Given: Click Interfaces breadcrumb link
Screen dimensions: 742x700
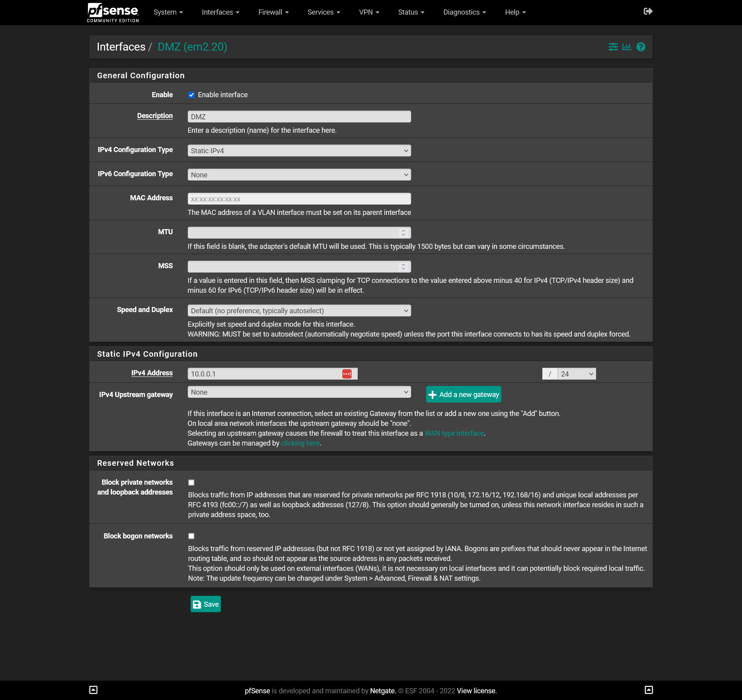Looking at the screenshot, I should click(x=121, y=47).
